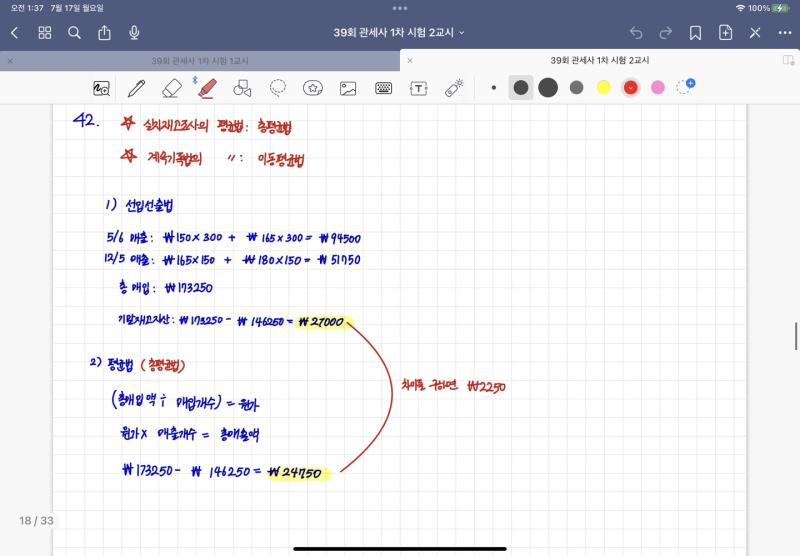Select the 2교시 tab

point(600,60)
